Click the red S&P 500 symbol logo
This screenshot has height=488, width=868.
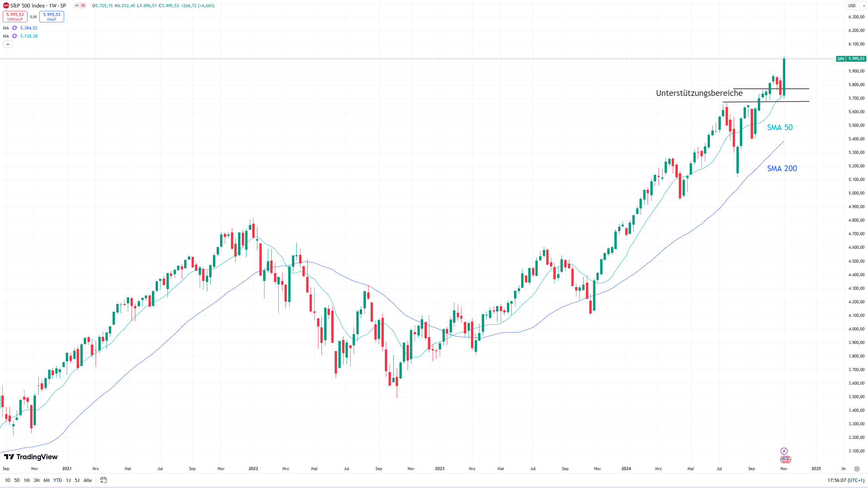6,6
